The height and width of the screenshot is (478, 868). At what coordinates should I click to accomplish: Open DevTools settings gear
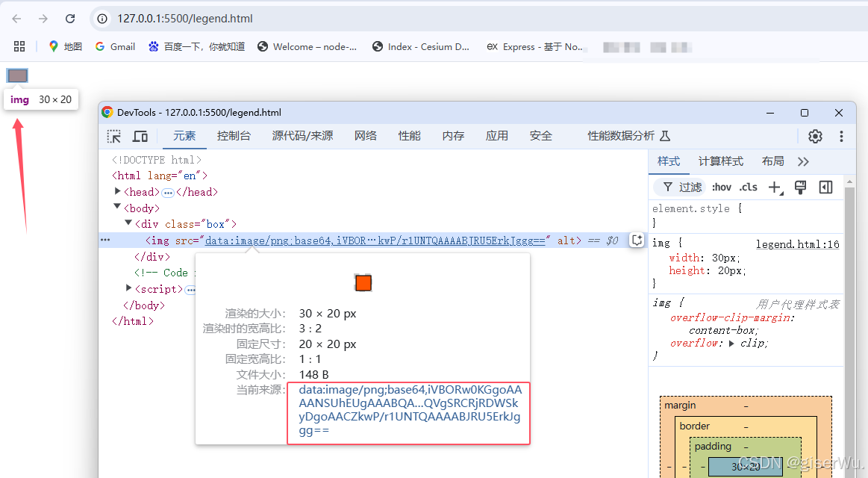815,136
